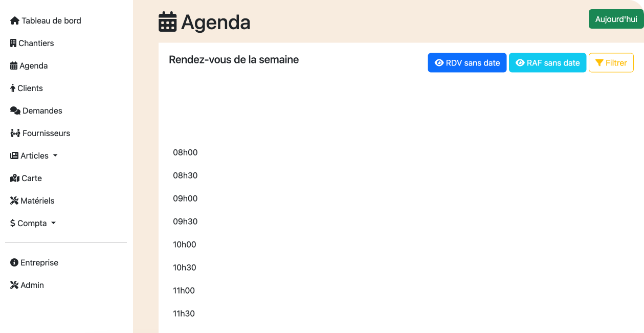Toggle visibility of RAF sans date
This screenshot has height=333, width=644.
click(x=547, y=63)
